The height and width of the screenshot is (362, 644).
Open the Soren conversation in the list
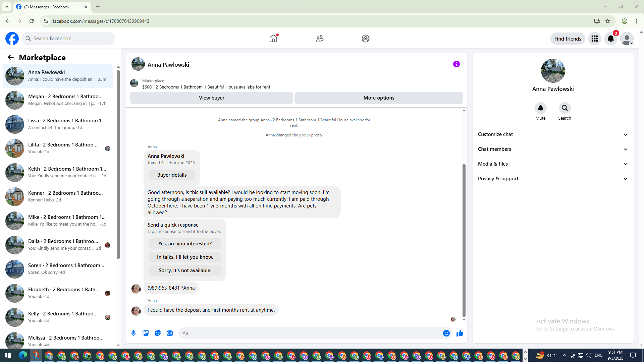tap(58, 269)
